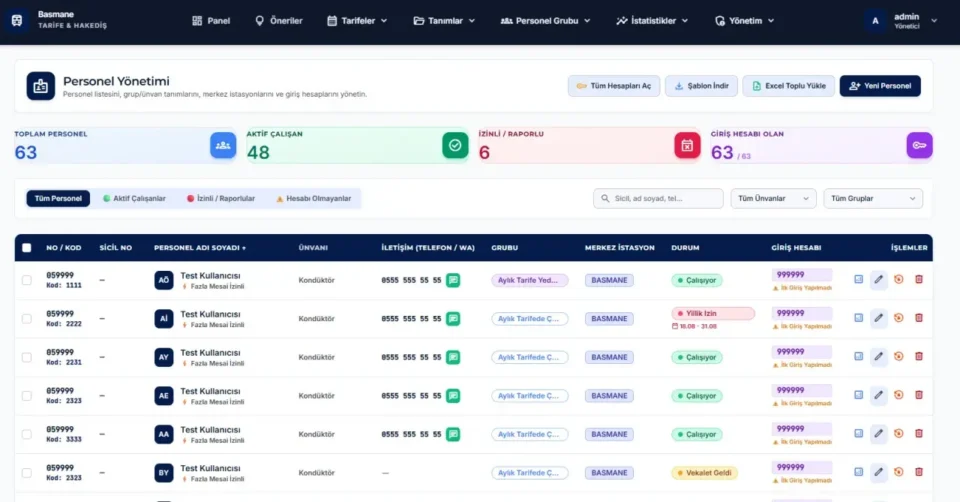960x502 pixels.
Task: Toggle the select-all checkbox in table header
Action: tap(26, 248)
